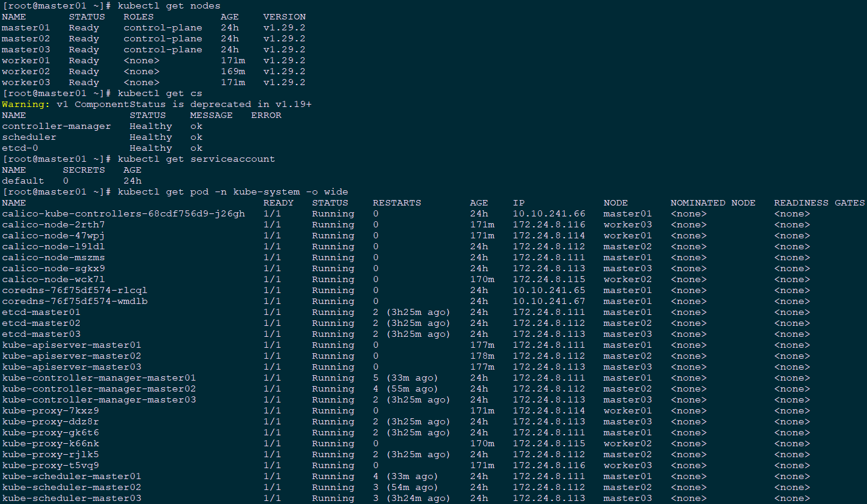
Task: Click the ROLES column header in nodes table
Action: 138,16
